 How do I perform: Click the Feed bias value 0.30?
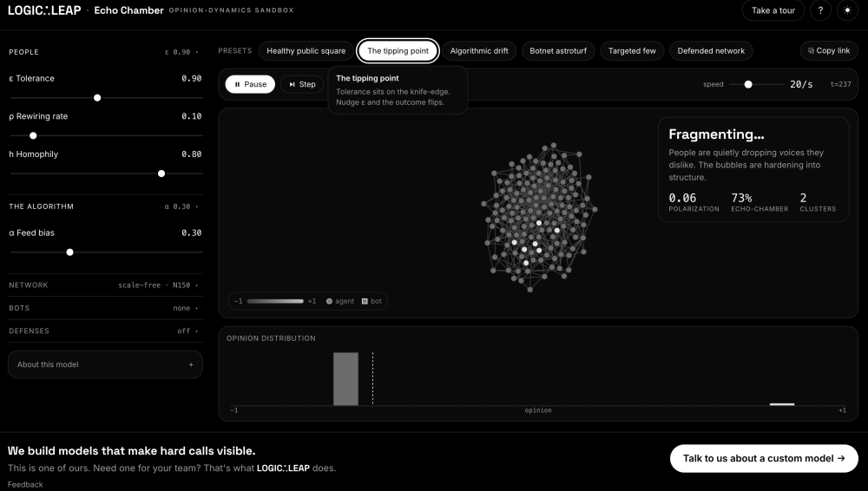(192, 233)
